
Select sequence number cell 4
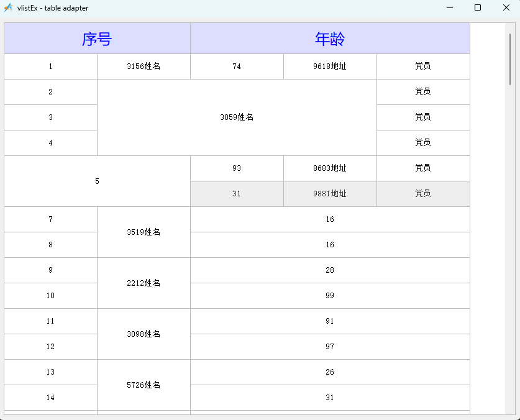[51, 143]
